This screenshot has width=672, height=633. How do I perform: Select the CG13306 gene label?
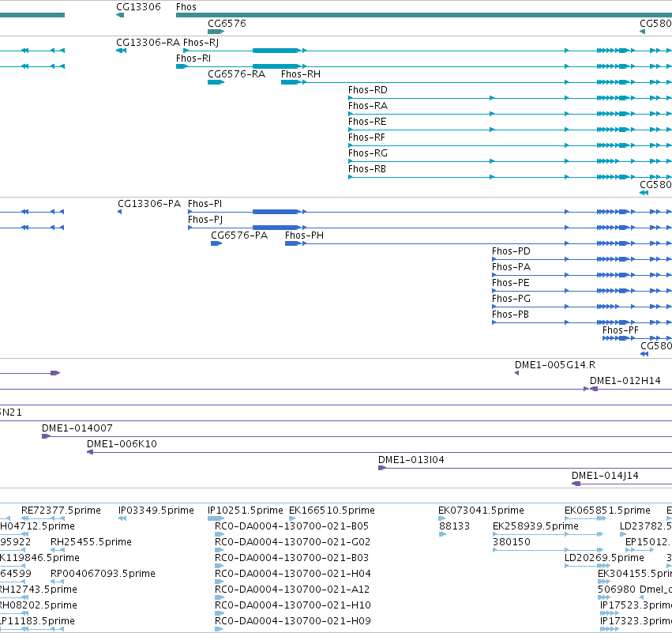pyautogui.click(x=138, y=7)
